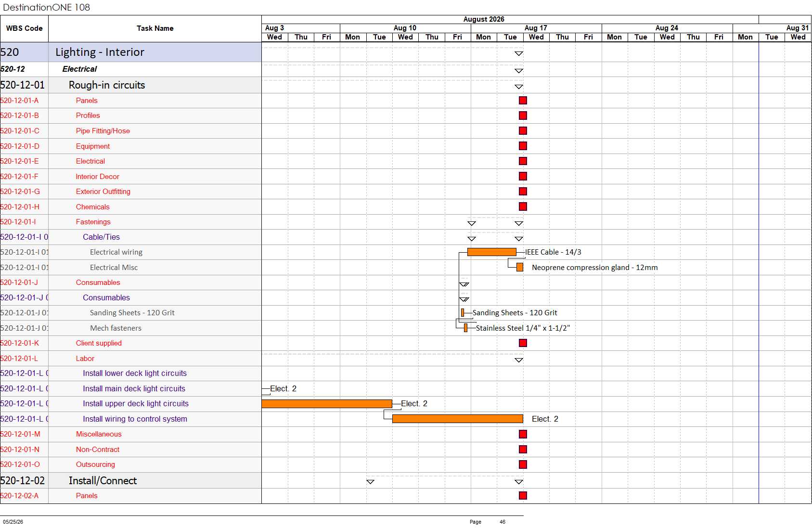
Task: Click the small orange Stainless Steel fastener bar
Action: pos(465,328)
